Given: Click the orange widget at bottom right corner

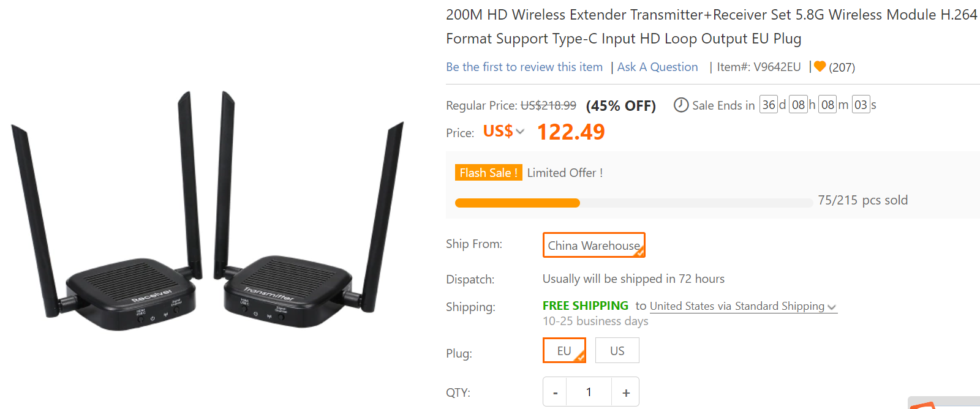Looking at the screenshot, I should [x=944, y=403].
